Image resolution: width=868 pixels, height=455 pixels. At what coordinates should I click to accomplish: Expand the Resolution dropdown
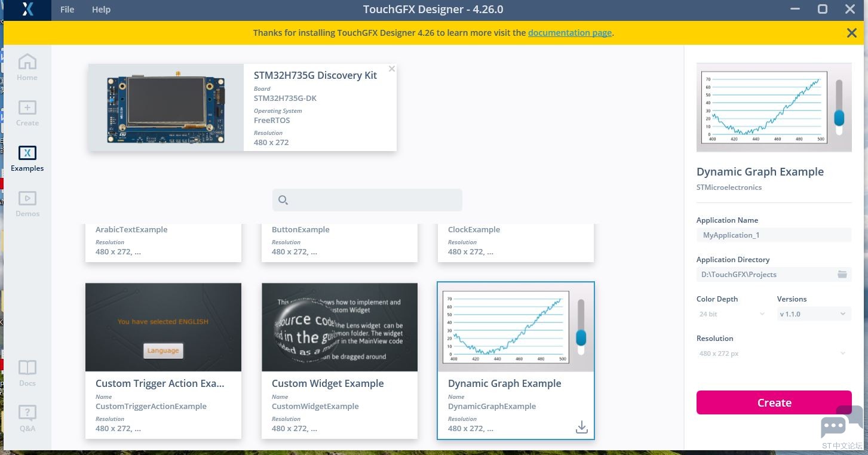click(x=773, y=353)
